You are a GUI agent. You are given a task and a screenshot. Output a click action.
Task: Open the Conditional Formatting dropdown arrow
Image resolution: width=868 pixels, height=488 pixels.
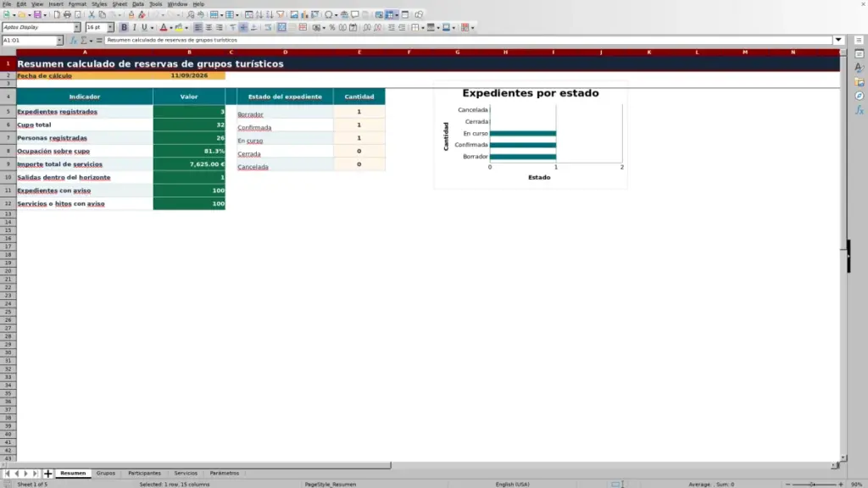[x=472, y=28]
